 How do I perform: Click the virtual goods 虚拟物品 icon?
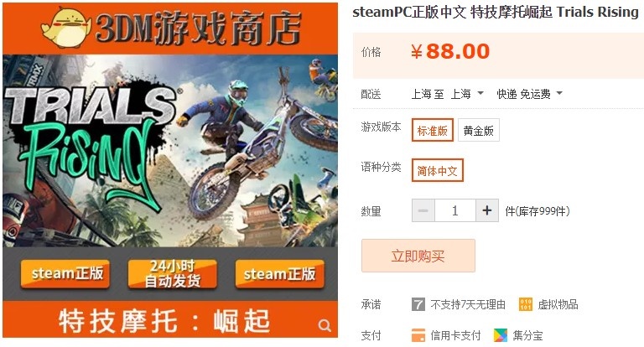coord(525,304)
